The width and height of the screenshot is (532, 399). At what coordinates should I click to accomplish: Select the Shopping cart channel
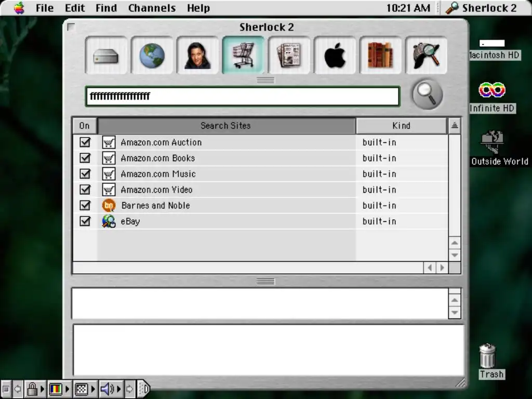[x=243, y=55]
